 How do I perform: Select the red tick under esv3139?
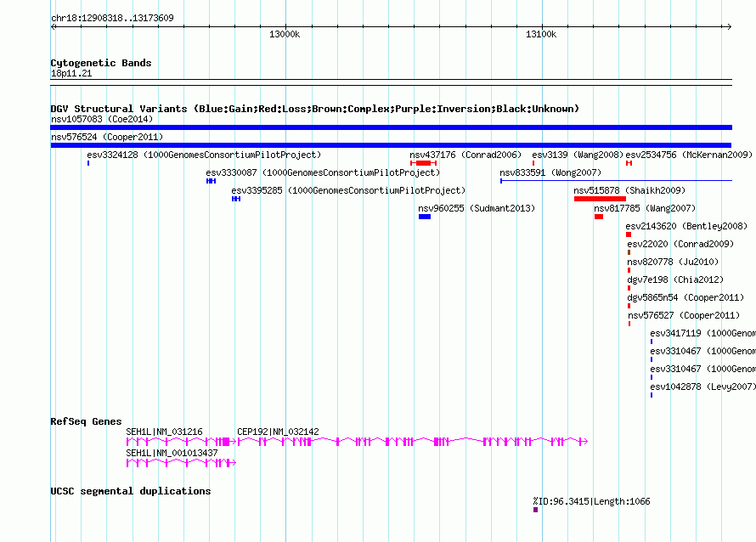[533, 163]
